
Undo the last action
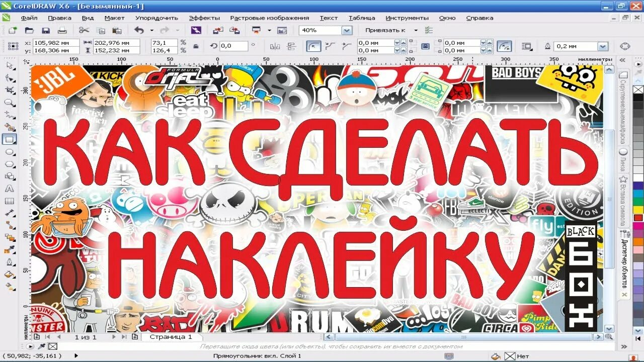139,30
